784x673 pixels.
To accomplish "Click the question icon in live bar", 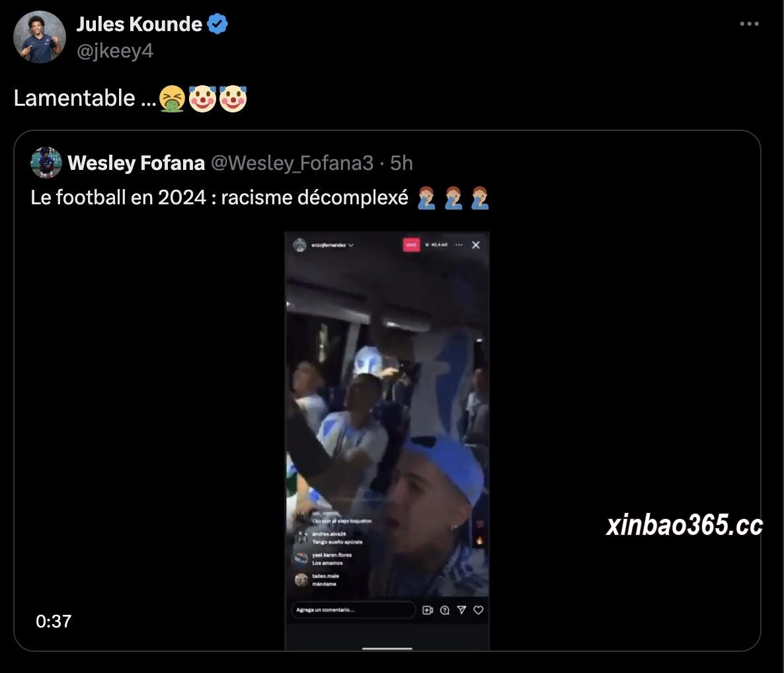I will click(x=444, y=610).
